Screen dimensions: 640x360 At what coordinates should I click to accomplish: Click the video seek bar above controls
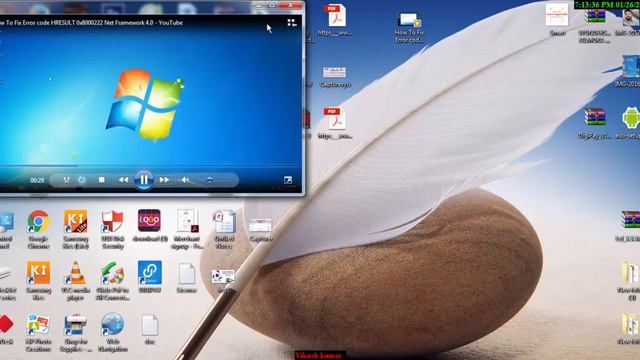point(149,165)
